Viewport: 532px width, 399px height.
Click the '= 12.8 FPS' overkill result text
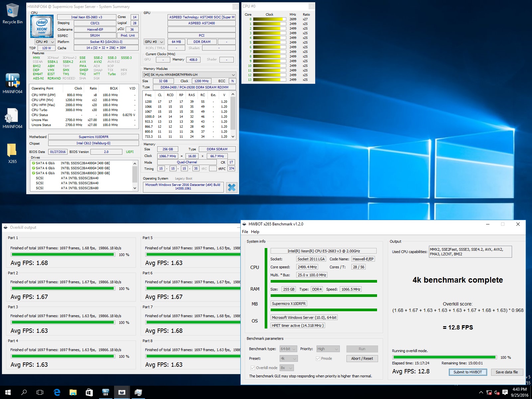pos(458,328)
